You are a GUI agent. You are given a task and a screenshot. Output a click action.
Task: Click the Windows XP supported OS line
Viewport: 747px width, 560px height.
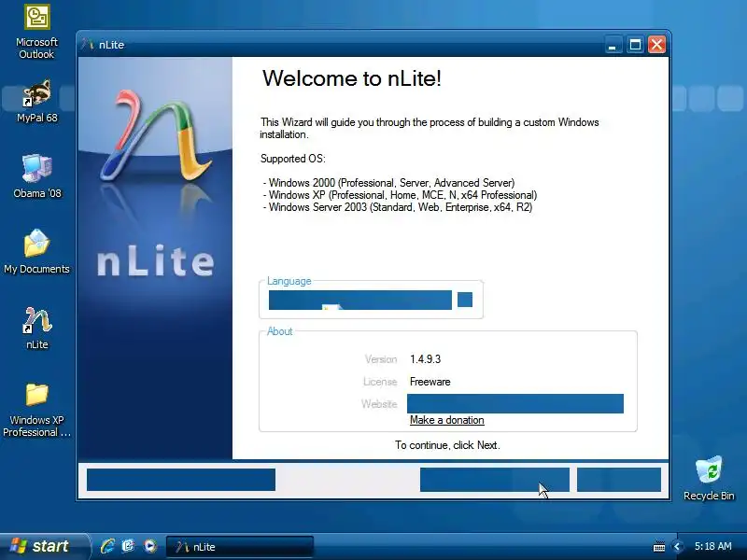401,195
